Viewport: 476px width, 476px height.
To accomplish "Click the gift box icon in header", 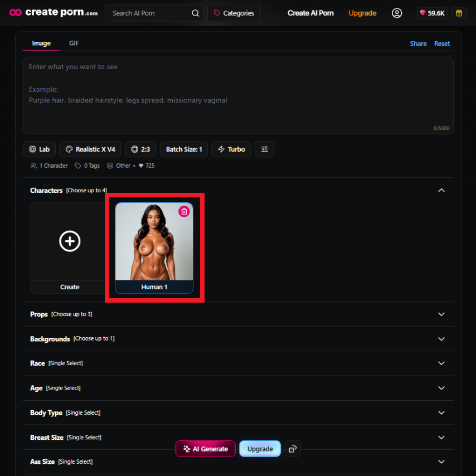I will coord(459,13).
